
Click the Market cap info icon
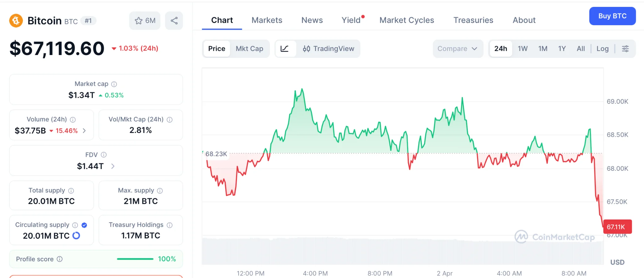114,84
